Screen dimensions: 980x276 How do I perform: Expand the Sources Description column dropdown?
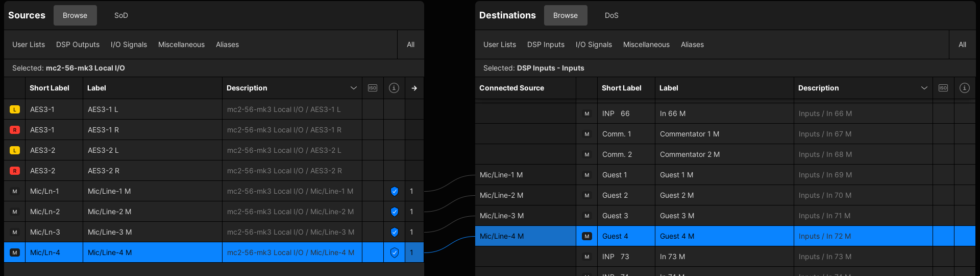353,88
